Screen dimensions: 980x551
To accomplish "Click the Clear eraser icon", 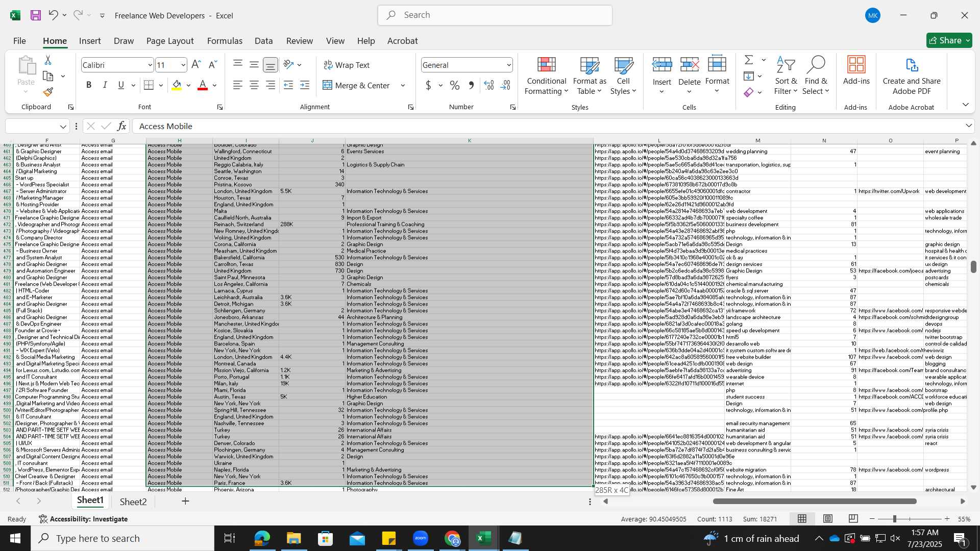I will pos(749,92).
